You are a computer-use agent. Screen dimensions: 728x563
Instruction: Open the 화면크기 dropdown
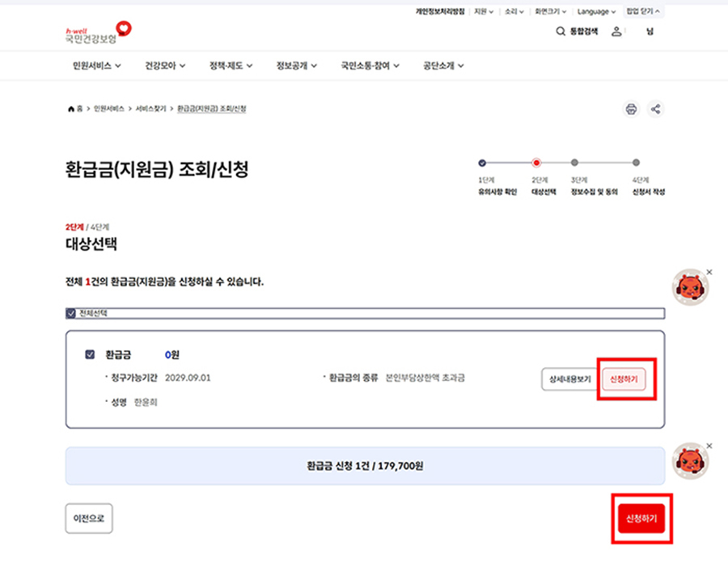point(550,11)
